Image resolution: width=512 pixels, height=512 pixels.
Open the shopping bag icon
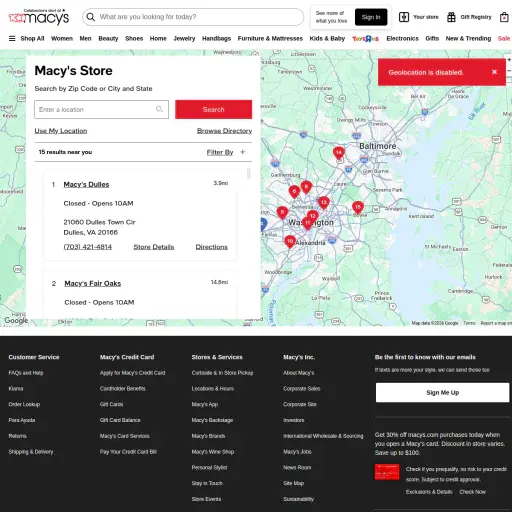504,17
